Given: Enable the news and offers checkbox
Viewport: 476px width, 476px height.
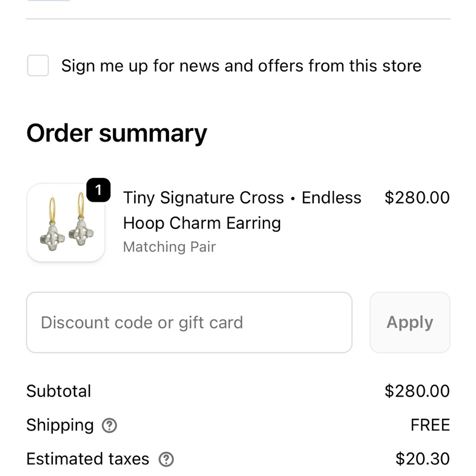Looking at the screenshot, I should coord(38,66).
